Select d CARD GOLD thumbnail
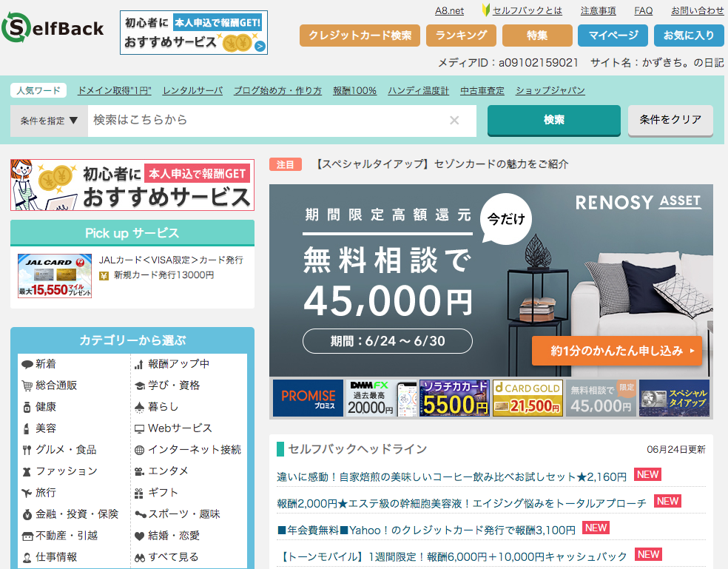Screen dimensions: 728x569 [528, 398]
